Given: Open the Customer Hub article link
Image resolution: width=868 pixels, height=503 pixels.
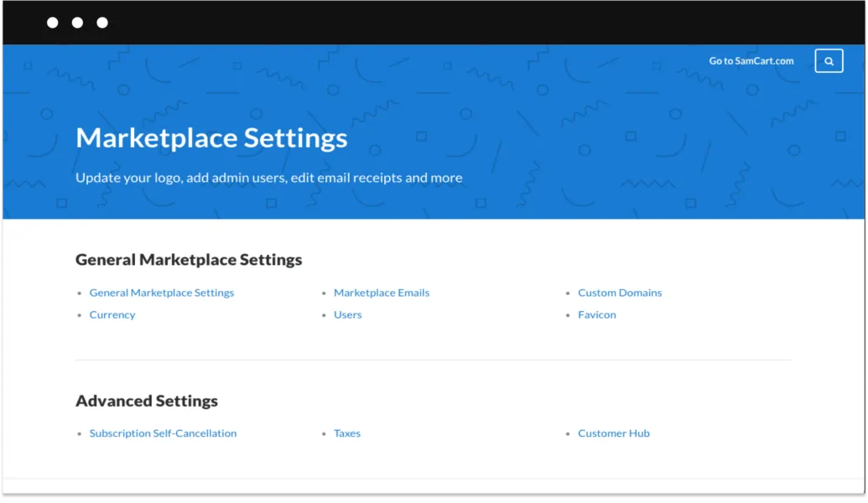Looking at the screenshot, I should (613, 433).
